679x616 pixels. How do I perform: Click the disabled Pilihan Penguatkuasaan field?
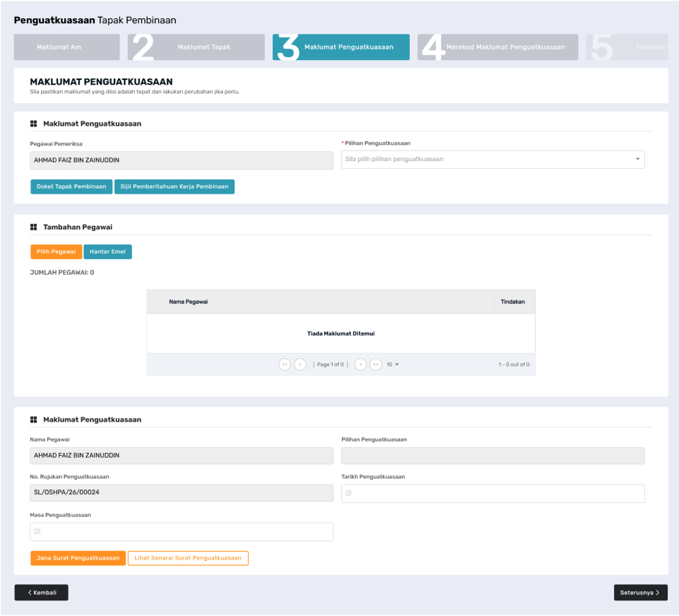(x=492, y=456)
